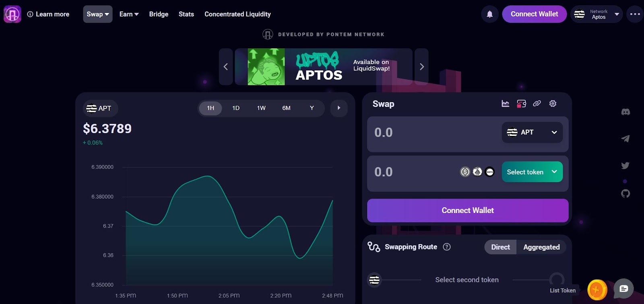Show previous banner slide
This screenshot has height=304, width=644.
click(226, 67)
